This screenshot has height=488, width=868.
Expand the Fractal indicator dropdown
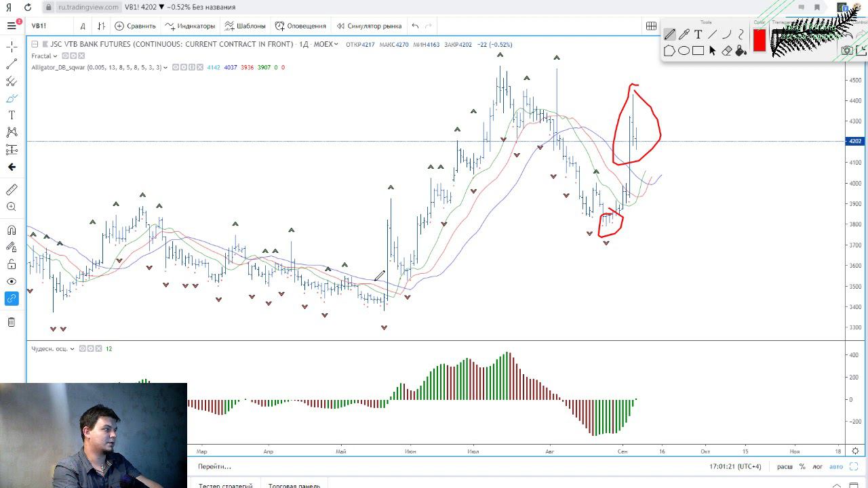pos(55,56)
